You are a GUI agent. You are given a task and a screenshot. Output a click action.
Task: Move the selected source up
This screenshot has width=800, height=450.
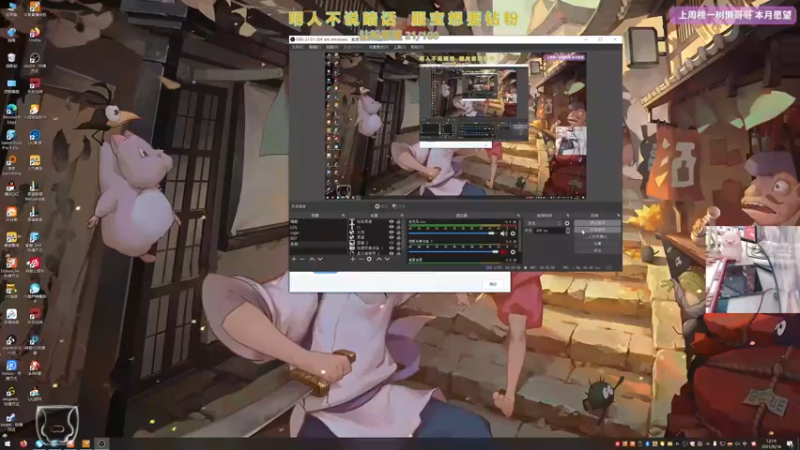pos(379,259)
